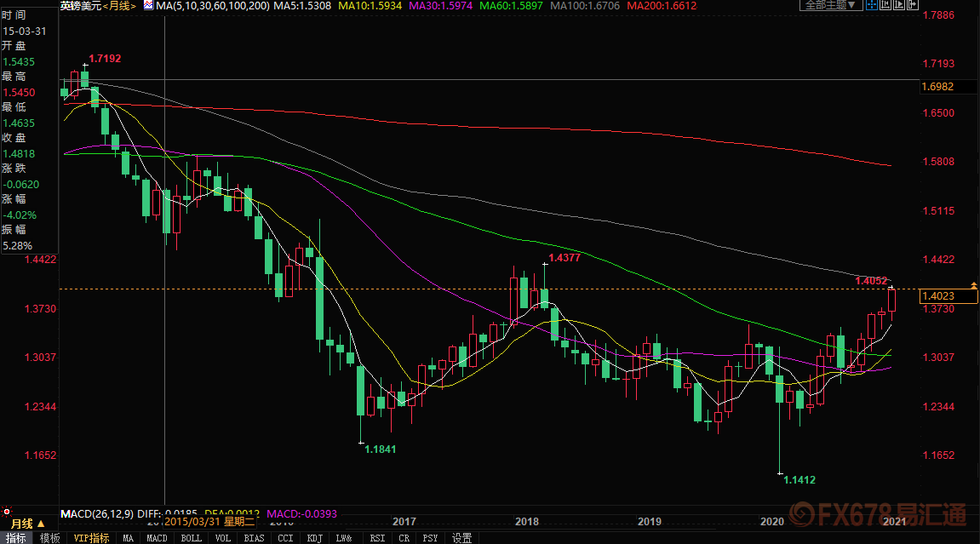Click the 1.1412 low price label
This screenshot has width=980, height=544.
click(799, 479)
